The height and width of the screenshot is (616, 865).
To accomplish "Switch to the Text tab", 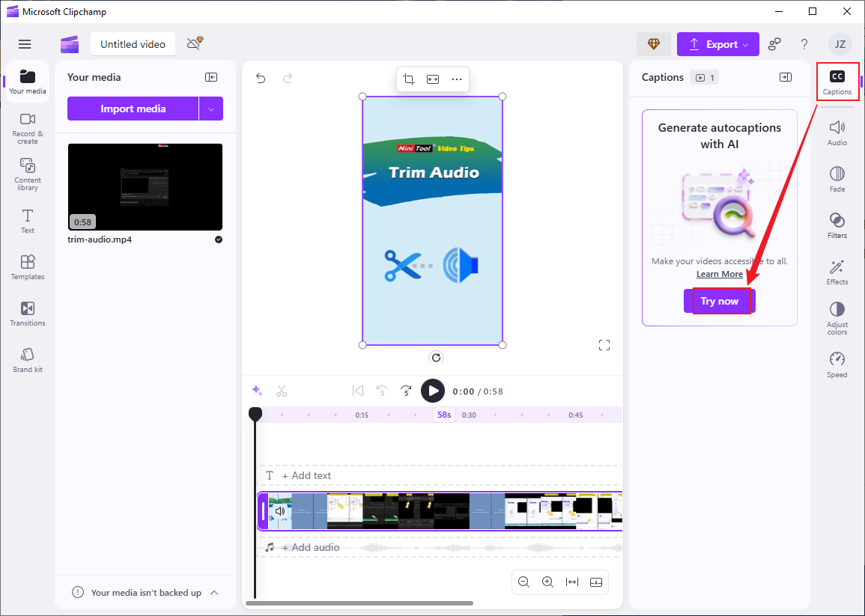I will click(27, 221).
